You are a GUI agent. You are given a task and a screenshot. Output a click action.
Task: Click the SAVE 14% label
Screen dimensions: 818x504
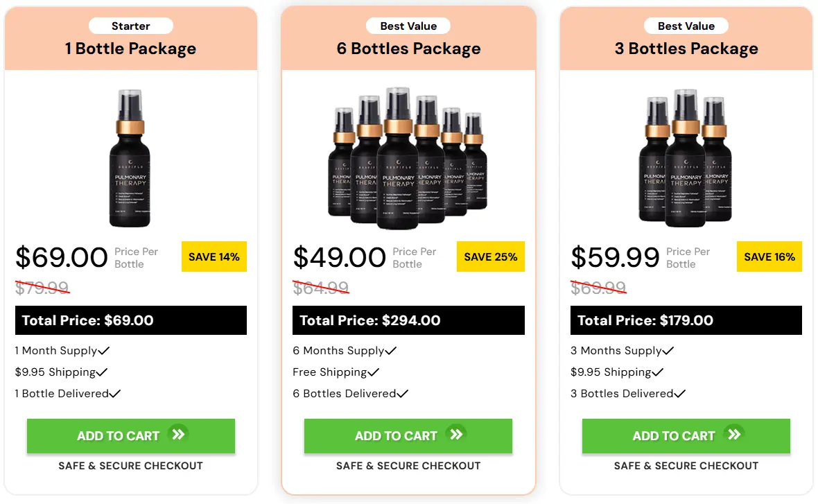pyautogui.click(x=214, y=257)
